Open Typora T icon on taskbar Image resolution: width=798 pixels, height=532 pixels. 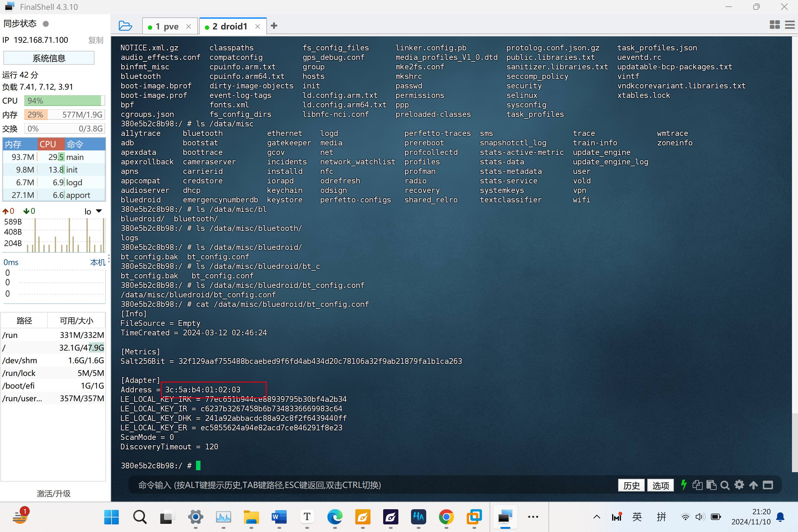tap(307, 517)
